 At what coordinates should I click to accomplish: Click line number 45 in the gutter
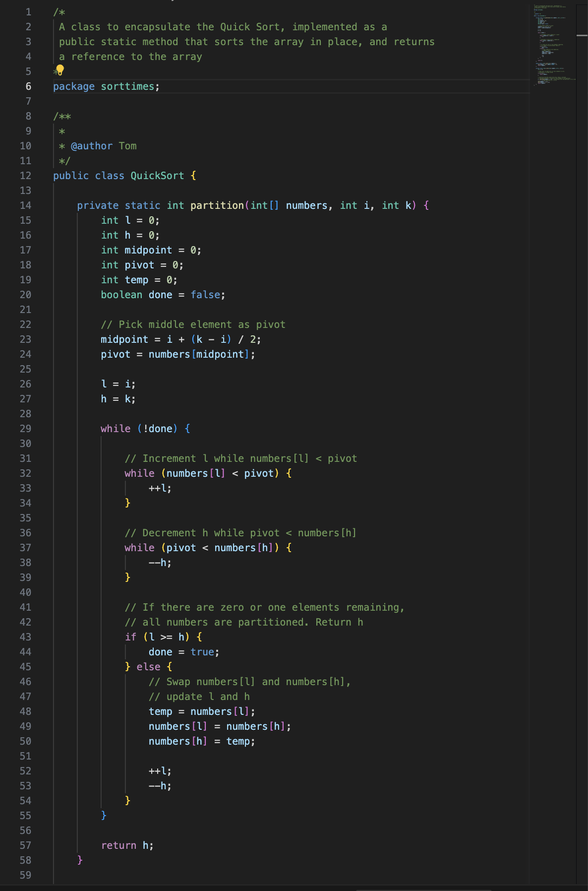(x=25, y=667)
